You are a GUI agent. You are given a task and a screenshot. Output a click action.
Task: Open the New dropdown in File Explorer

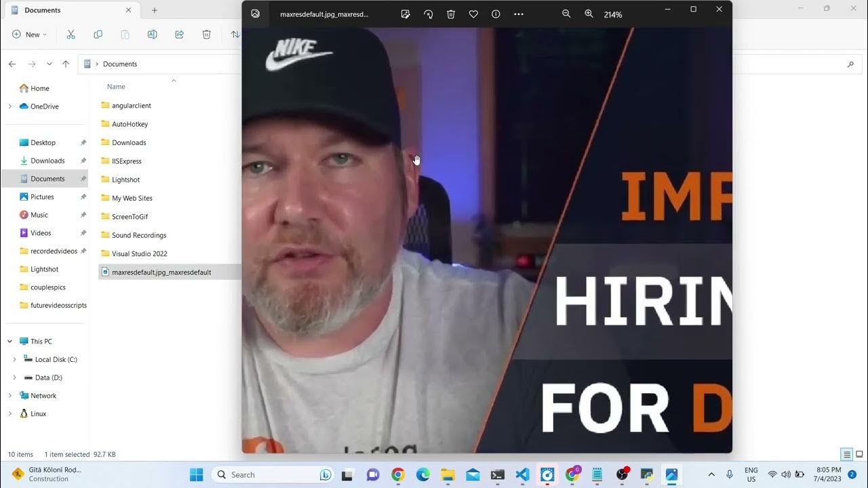[x=29, y=35]
